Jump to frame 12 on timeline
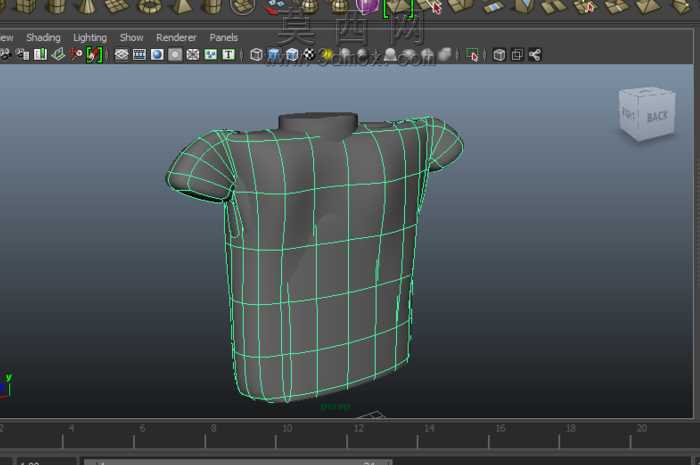The image size is (700, 465). [358, 428]
